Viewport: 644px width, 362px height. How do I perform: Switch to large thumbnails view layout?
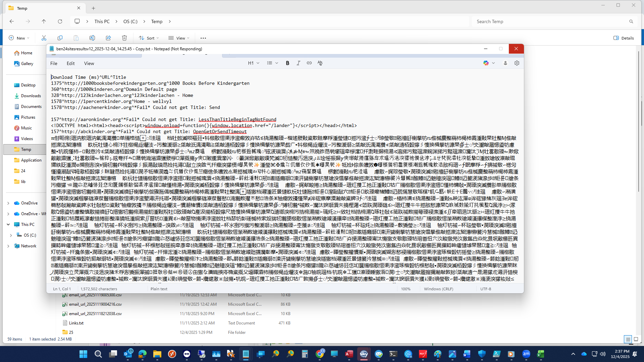(x=636, y=339)
